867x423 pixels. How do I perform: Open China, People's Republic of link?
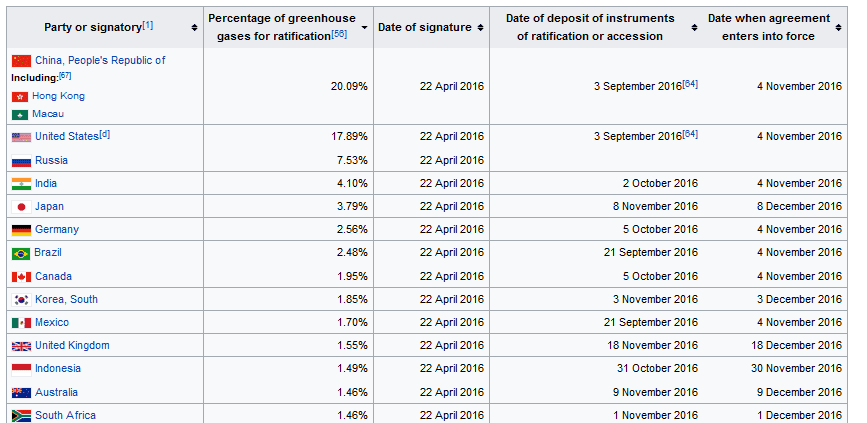[x=100, y=60]
